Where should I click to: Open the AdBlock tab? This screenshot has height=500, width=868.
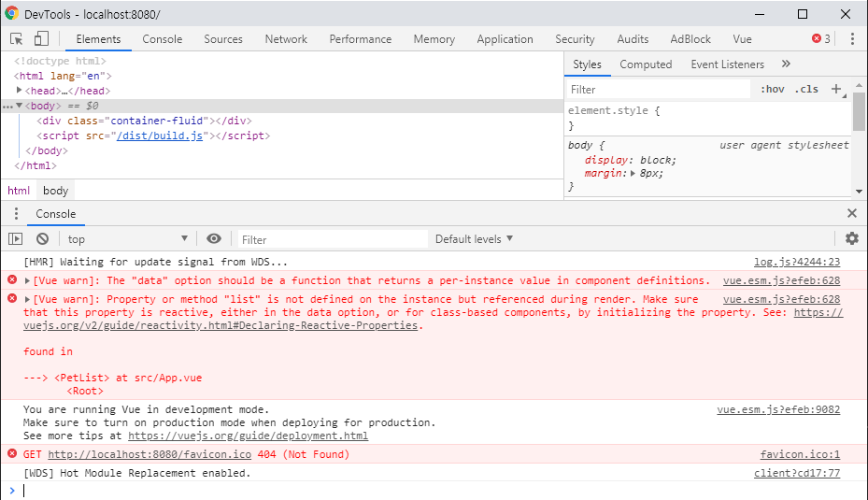pos(690,39)
